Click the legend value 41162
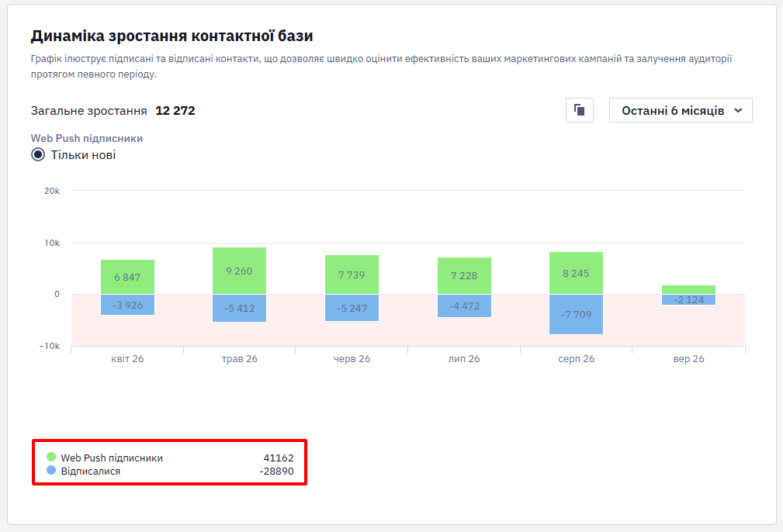This screenshot has width=783, height=532. 279,458
